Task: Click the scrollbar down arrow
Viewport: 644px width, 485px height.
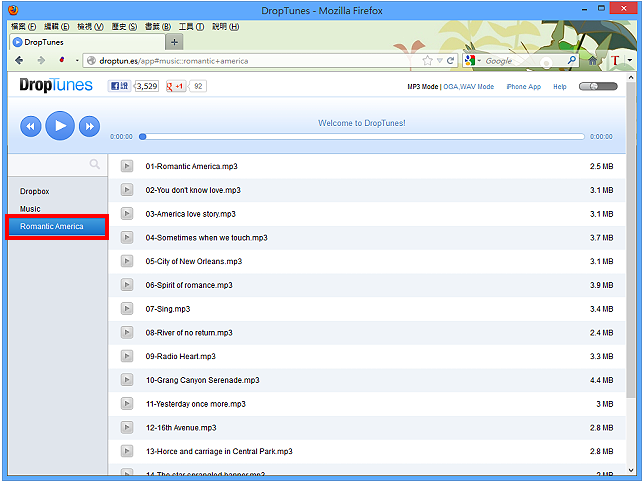Action: (x=631, y=470)
